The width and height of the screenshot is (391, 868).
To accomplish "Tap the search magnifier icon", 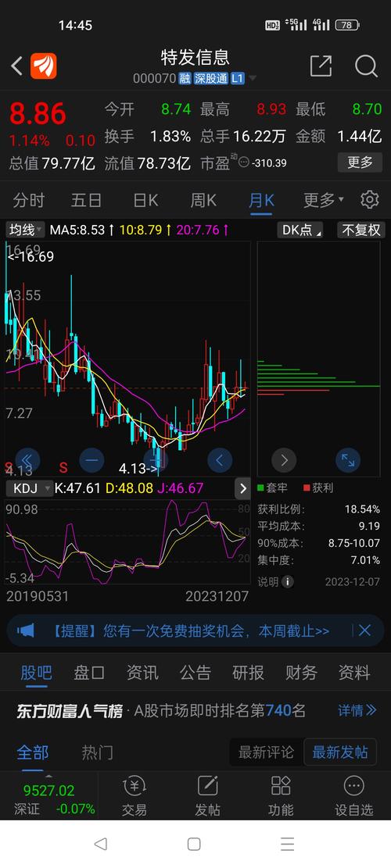I will click(366, 66).
